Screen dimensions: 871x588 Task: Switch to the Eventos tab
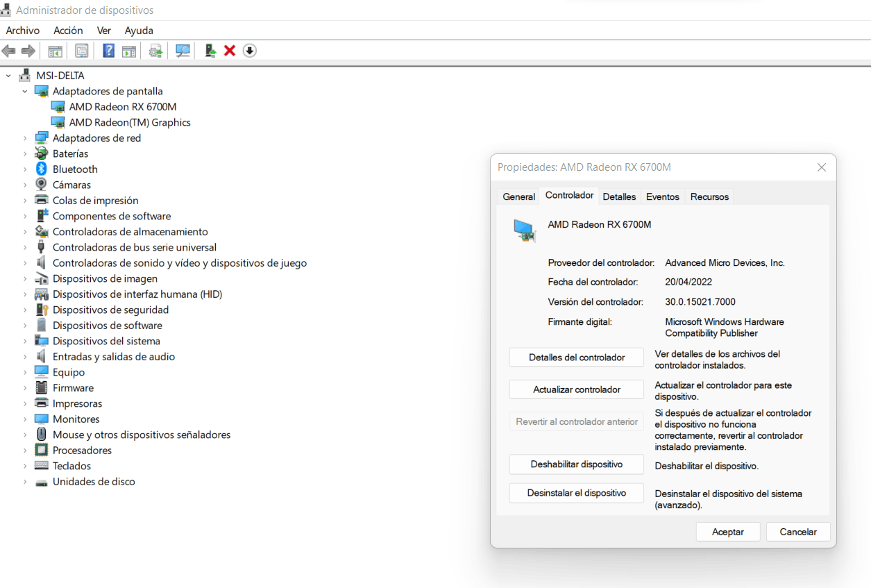click(x=663, y=196)
